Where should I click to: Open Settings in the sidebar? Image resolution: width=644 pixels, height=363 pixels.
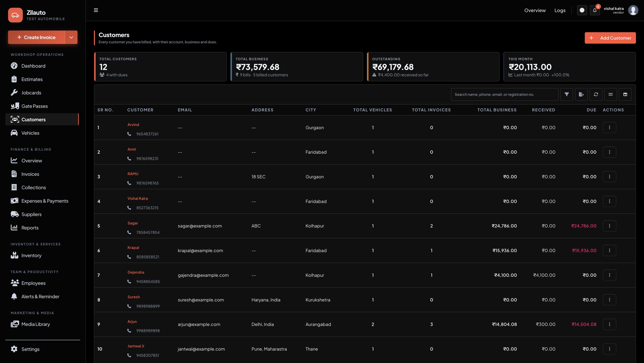[42, 349]
